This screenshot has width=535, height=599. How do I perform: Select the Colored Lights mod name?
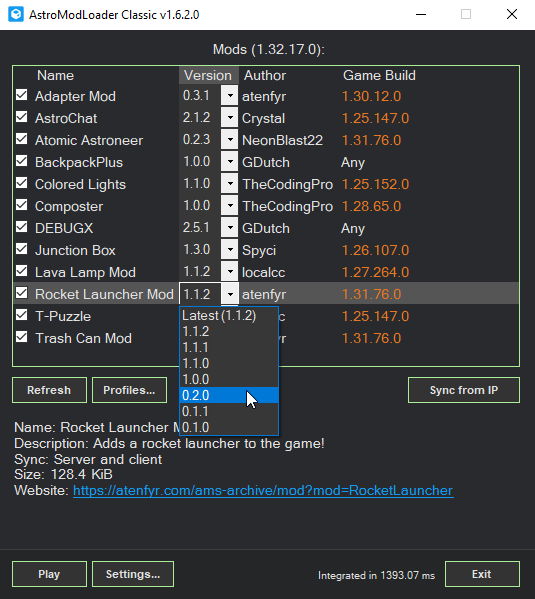point(80,185)
